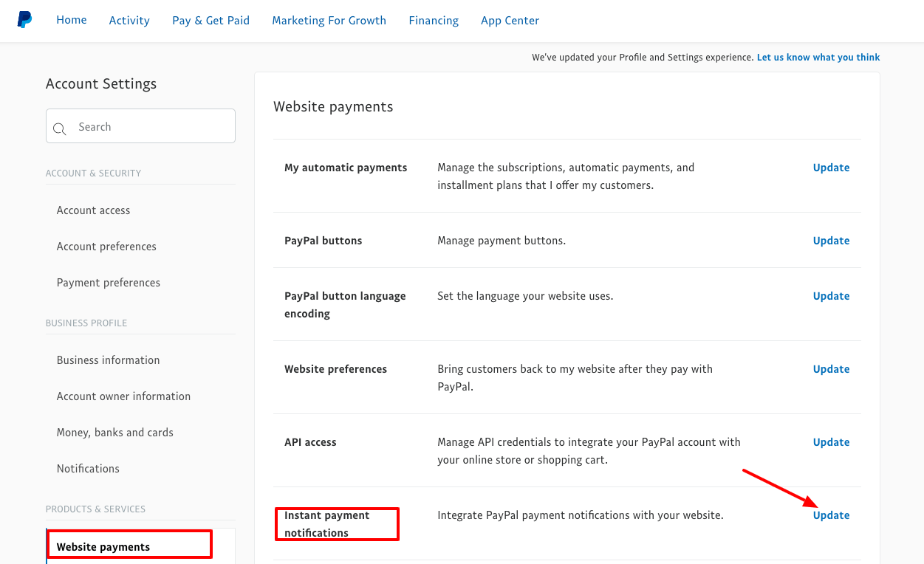The height and width of the screenshot is (564, 924).
Task: Open the Activity menu
Action: (x=129, y=20)
